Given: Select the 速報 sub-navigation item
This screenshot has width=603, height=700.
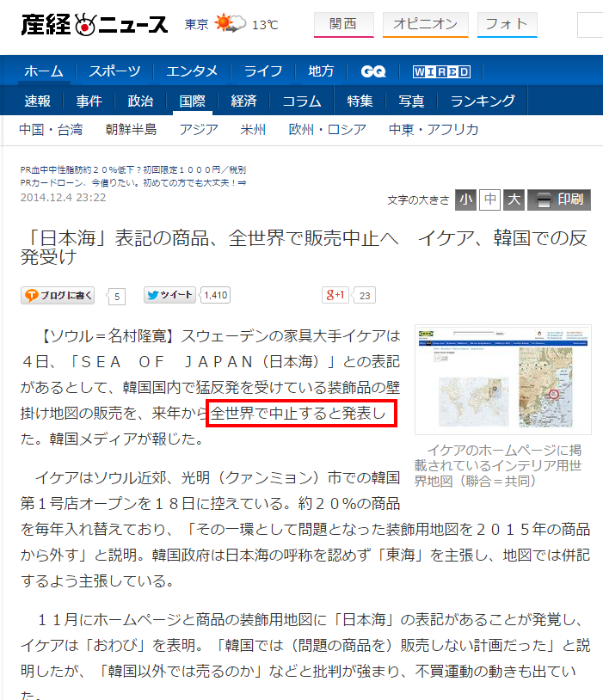Looking at the screenshot, I should (38, 101).
